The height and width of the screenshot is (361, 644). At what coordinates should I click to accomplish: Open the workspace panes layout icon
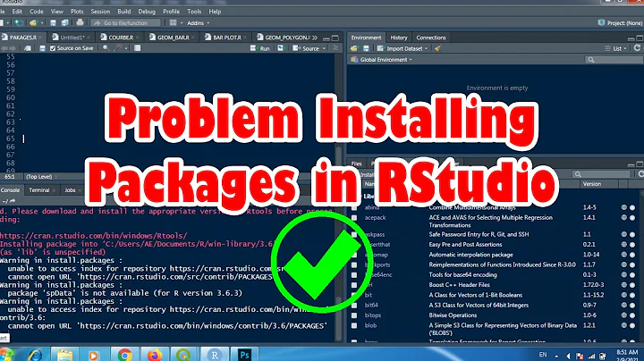174,23
